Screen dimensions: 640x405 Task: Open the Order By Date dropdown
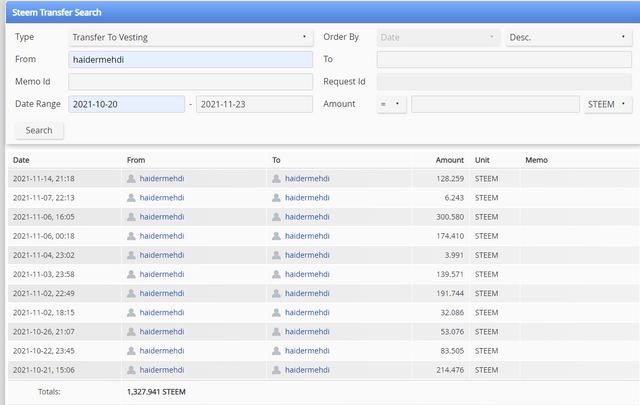point(438,37)
